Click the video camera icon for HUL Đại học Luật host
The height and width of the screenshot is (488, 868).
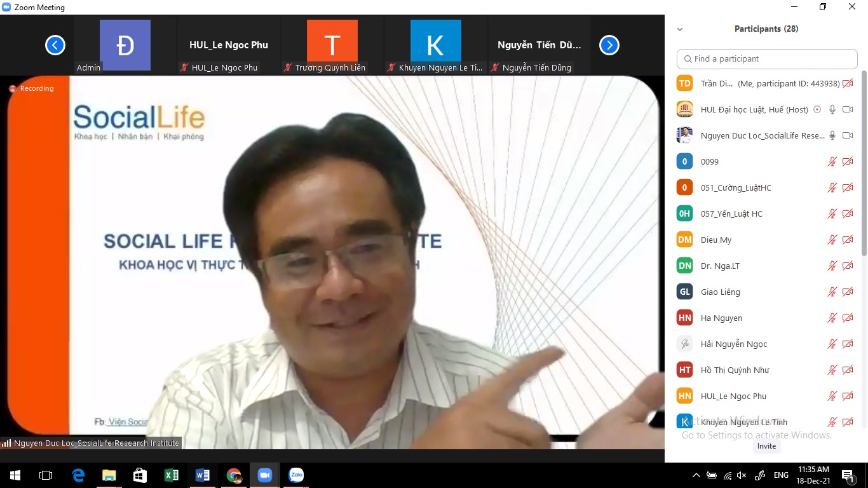coord(847,109)
